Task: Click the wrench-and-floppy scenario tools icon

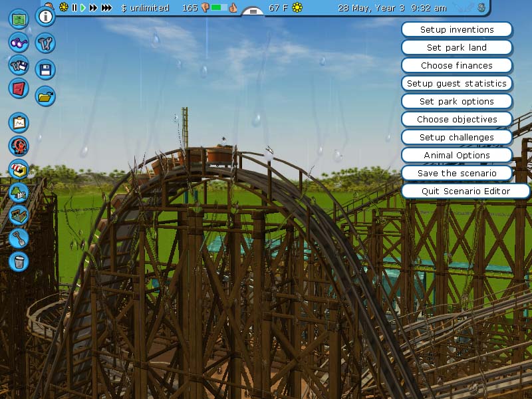Action: pos(19,65)
